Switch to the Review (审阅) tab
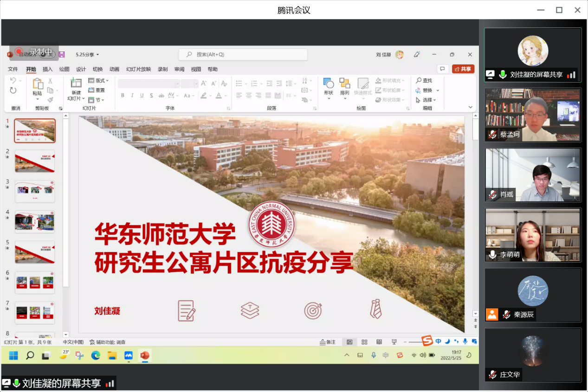The image size is (588, 392). [179, 69]
